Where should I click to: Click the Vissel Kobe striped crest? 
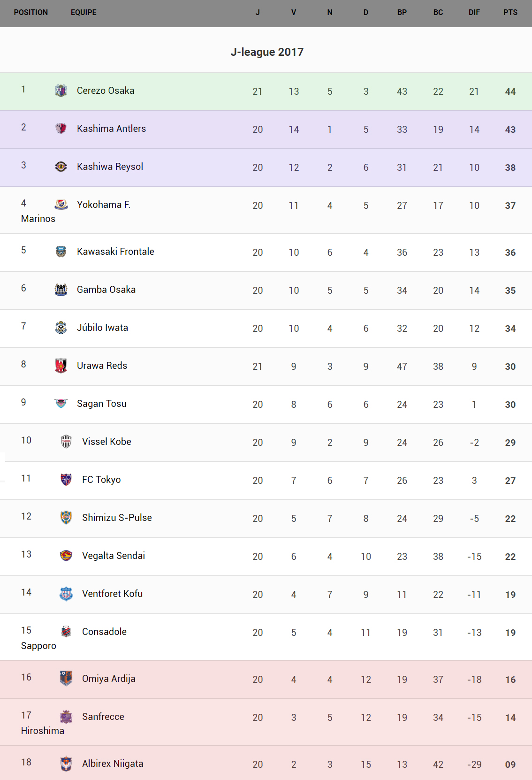click(x=66, y=442)
